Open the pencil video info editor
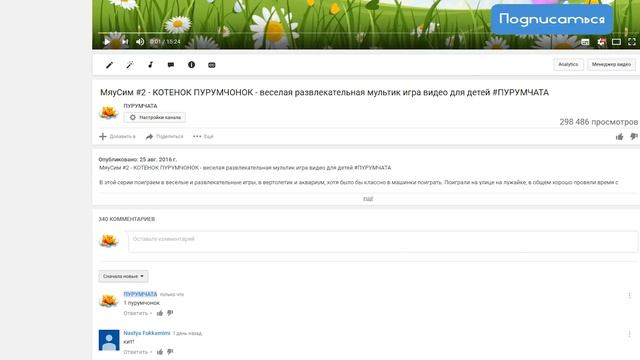The image size is (640, 360). click(109, 65)
